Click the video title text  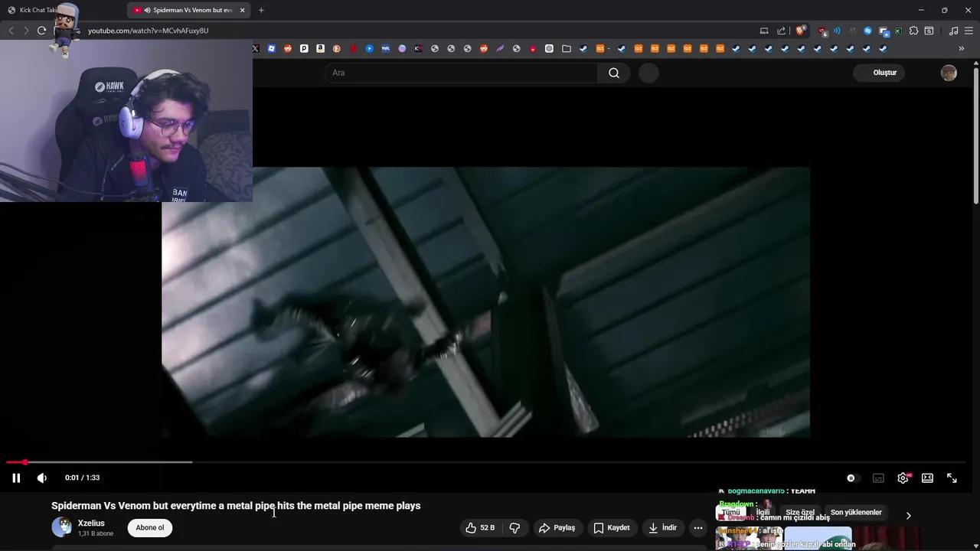236,506
